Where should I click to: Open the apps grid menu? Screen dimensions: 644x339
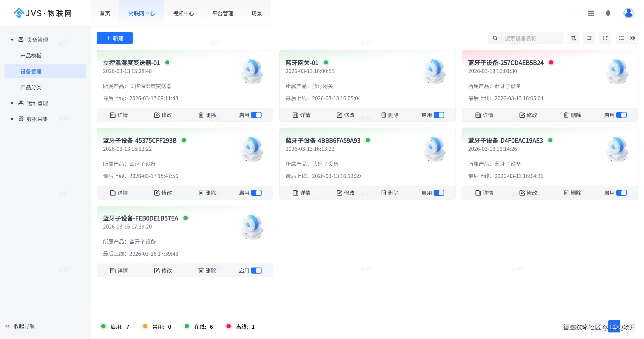pyautogui.click(x=591, y=13)
